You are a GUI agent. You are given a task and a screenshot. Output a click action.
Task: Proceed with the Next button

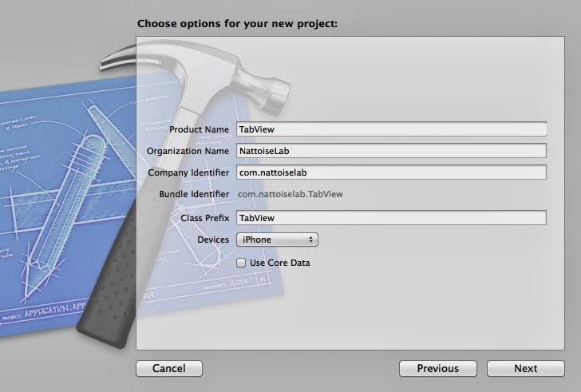tap(525, 368)
